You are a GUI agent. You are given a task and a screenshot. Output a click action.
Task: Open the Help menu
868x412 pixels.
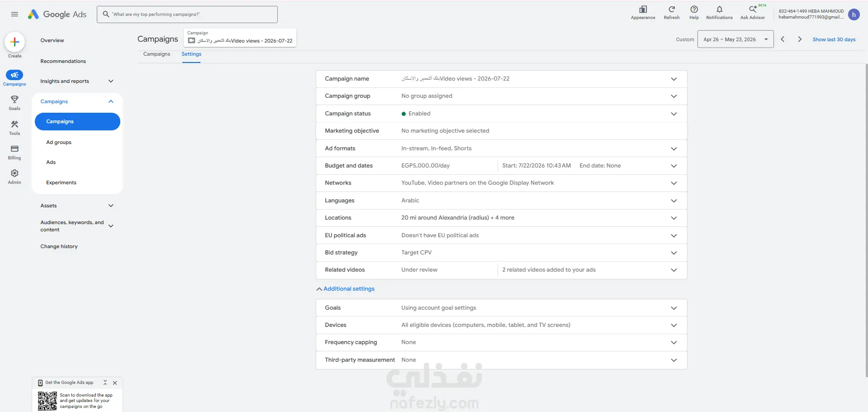694,13
